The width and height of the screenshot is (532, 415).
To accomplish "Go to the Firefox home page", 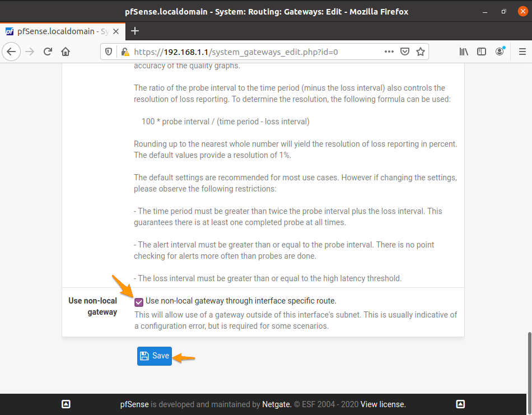I will point(66,52).
